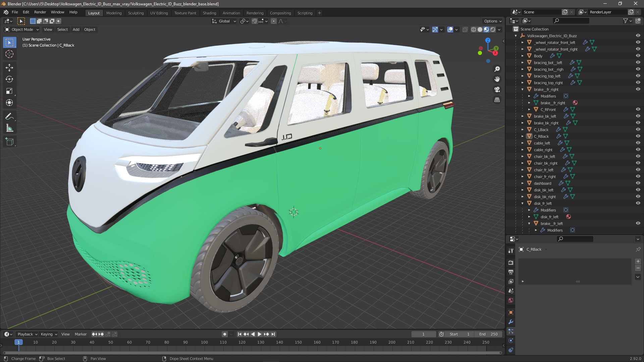Select the Scale tool
The height and width of the screenshot is (362, 644).
pyautogui.click(x=9, y=91)
